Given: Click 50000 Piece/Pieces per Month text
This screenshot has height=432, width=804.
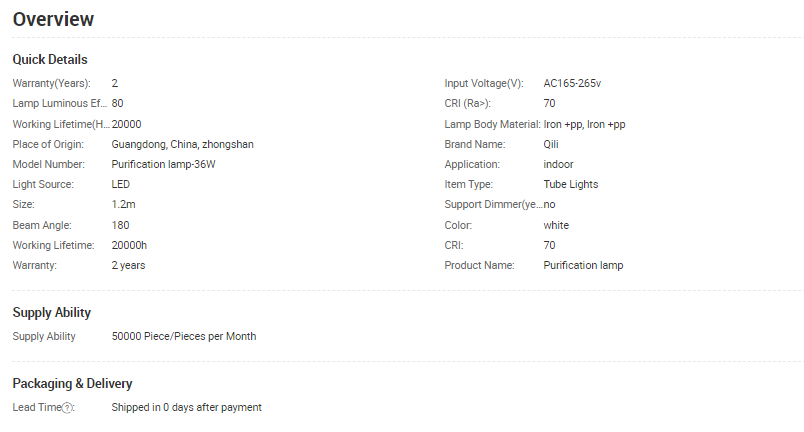Looking at the screenshot, I should [184, 337].
